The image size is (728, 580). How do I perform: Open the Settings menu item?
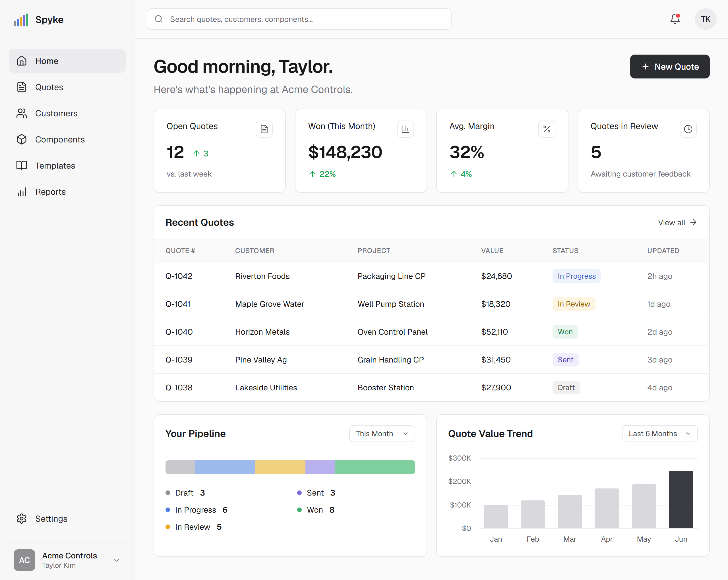tap(67, 519)
